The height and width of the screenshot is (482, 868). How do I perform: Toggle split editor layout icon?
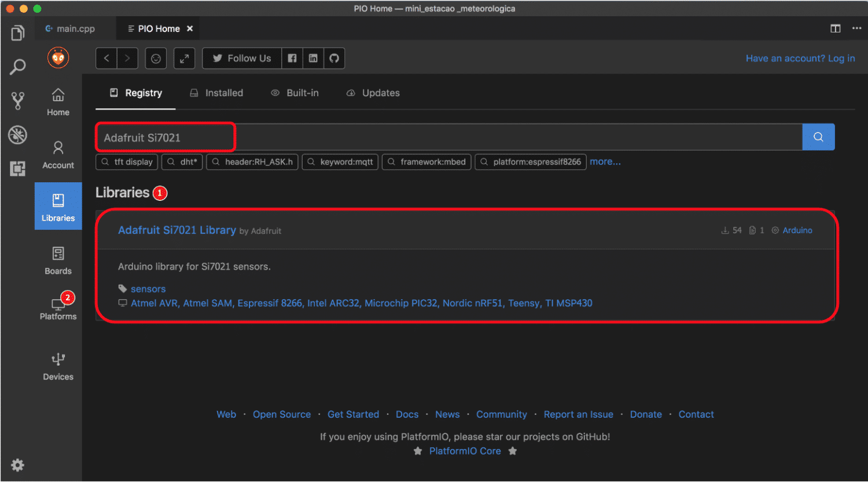836,28
